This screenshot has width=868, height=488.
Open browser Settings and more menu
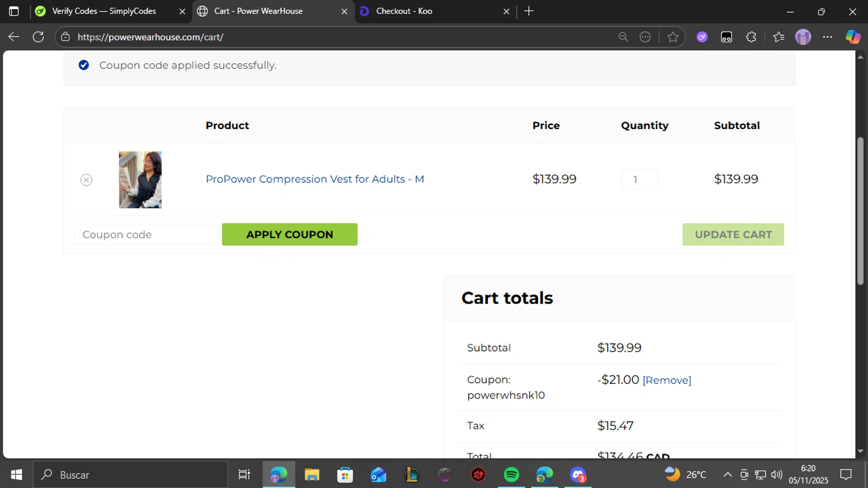[x=827, y=37]
